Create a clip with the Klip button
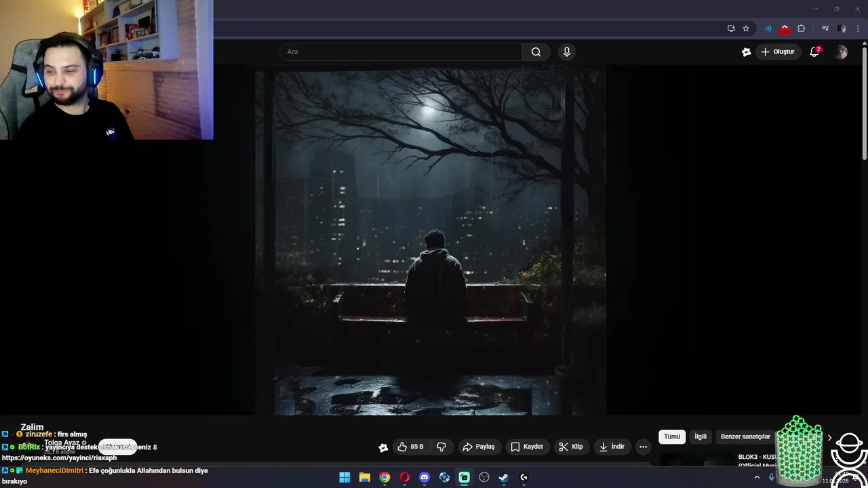 (571, 447)
